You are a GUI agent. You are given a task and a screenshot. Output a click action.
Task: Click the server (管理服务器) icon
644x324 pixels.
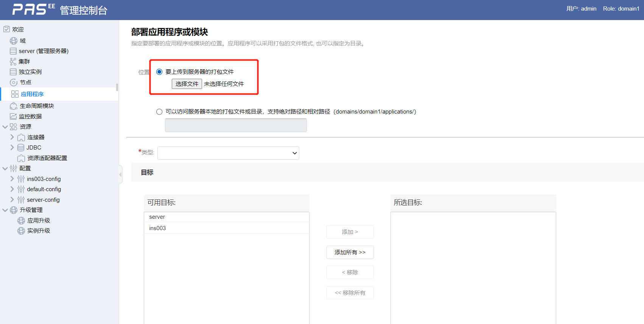click(x=13, y=51)
